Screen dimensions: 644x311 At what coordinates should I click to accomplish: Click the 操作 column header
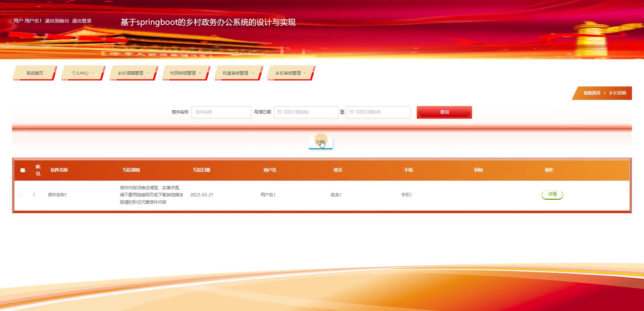tap(549, 170)
